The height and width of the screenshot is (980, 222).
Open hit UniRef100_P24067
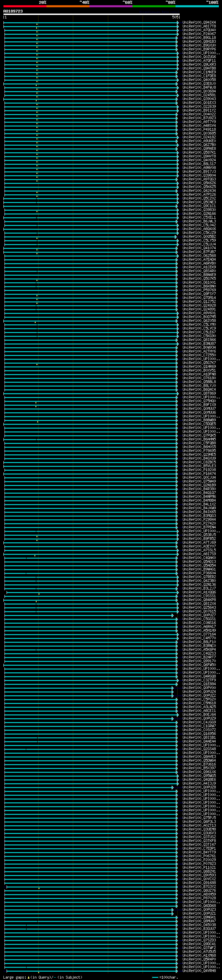point(199,34)
